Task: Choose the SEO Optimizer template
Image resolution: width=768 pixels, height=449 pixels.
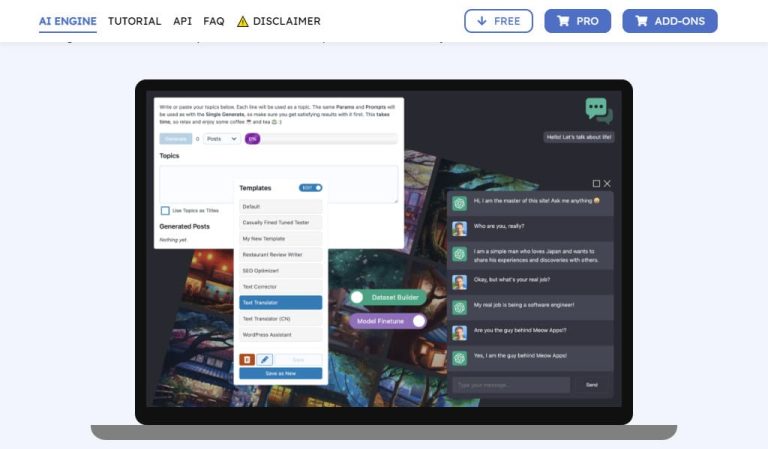Action: tap(281, 271)
